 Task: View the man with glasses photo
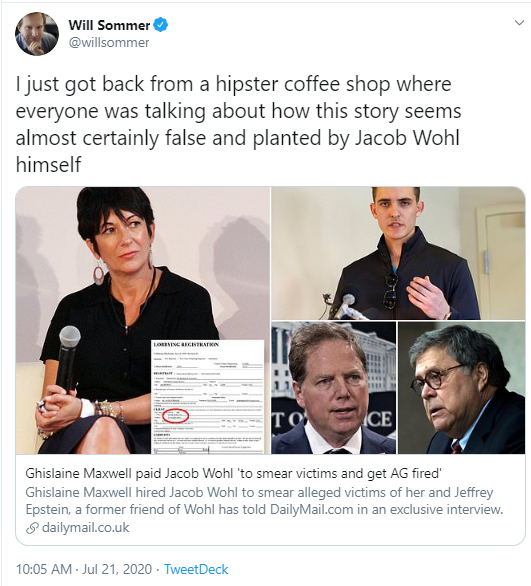pos(461,388)
